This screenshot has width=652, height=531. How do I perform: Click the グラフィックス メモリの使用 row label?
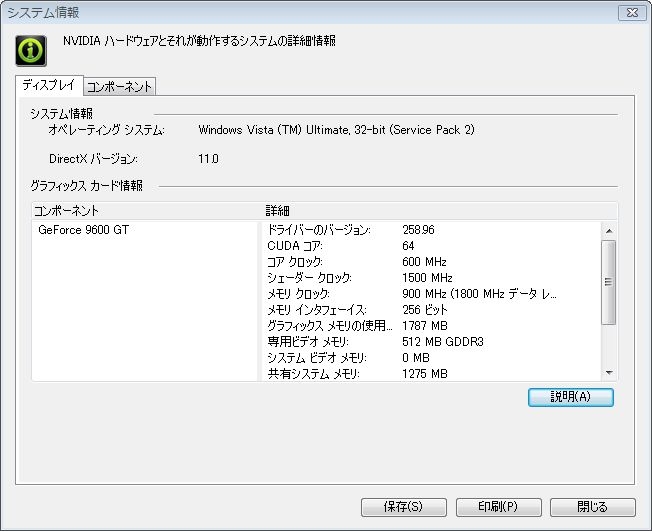[x=330, y=326]
